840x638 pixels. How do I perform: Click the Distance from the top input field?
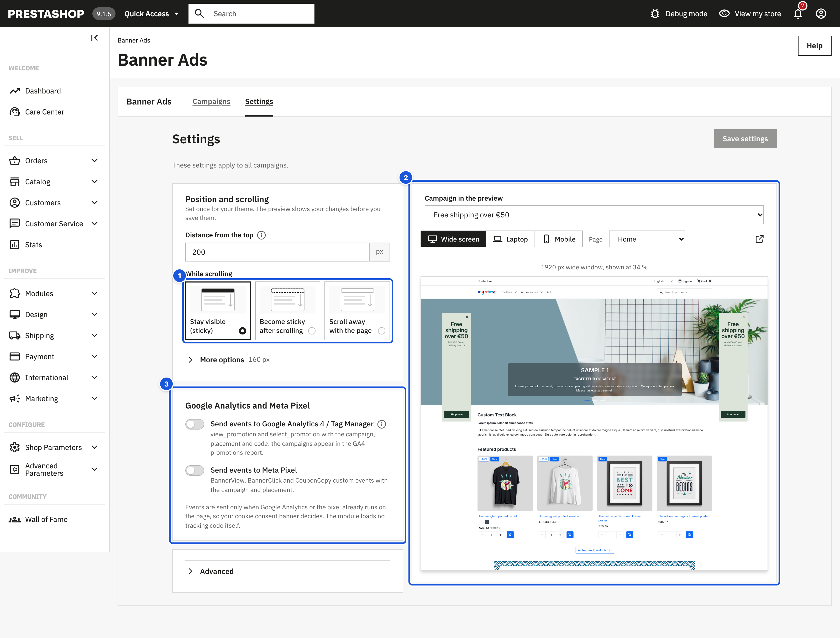click(277, 252)
